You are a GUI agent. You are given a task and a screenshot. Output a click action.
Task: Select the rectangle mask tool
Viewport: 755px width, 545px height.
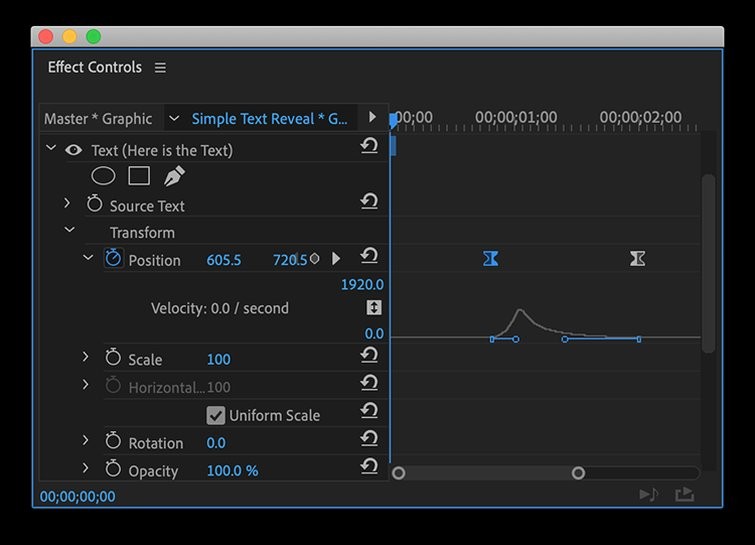pos(139,176)
